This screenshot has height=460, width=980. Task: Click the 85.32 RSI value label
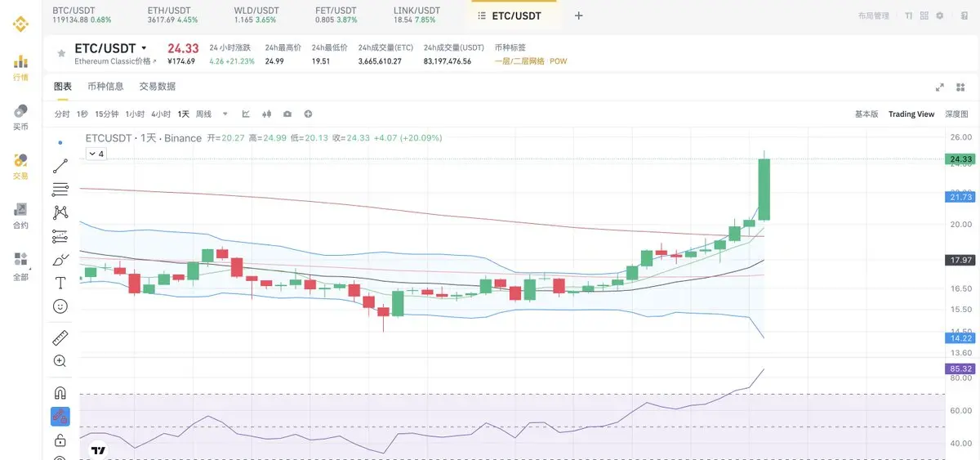(x=960, y=368)
